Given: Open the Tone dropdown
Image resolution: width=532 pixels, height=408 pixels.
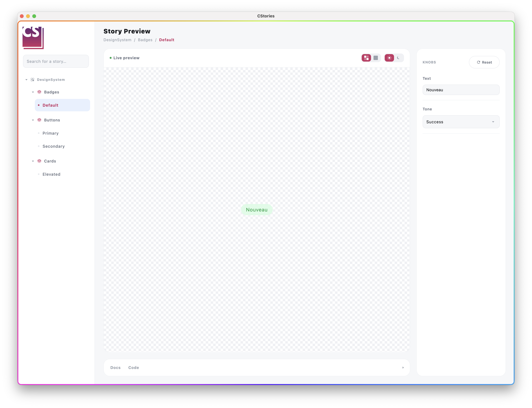Looking at the screenshot, I should [x=461, y=122].
